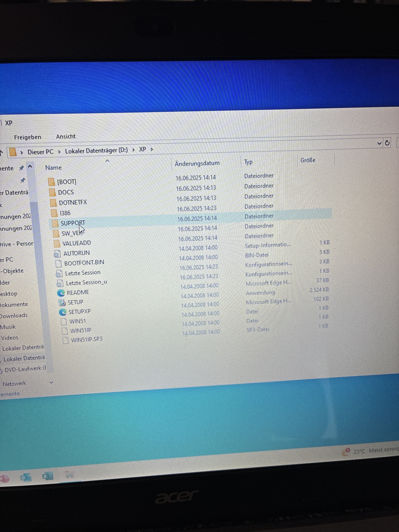Click Lokaler Datenträger (D:) breadcrumb
Viewport: 399px width, 532px height.
click(96, 151)
